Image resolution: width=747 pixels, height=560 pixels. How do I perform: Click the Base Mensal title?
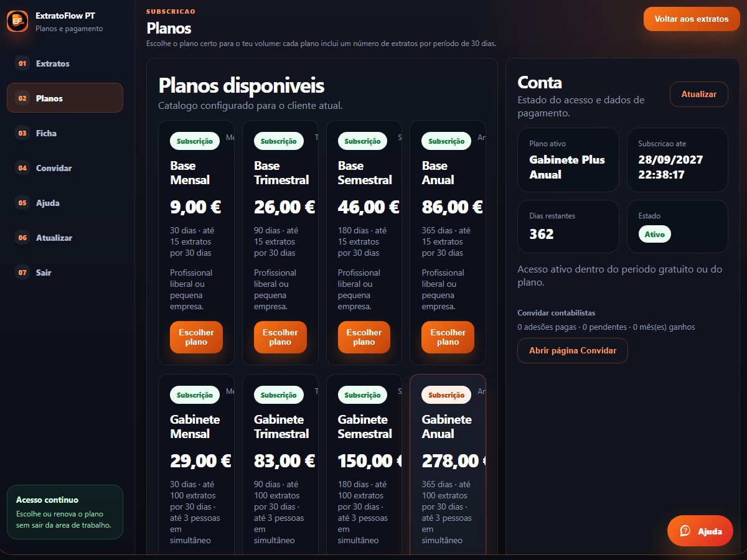tap(190, 173)
